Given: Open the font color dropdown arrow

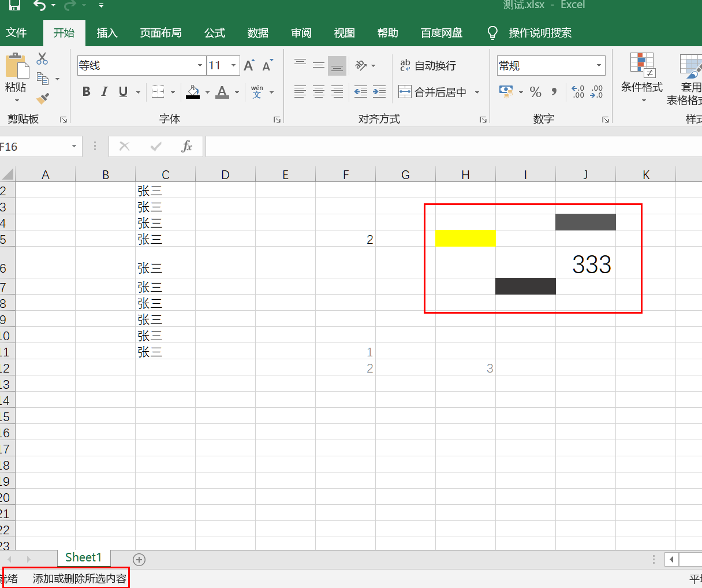Looking at the screenshot, I should [x=237, y=92].
